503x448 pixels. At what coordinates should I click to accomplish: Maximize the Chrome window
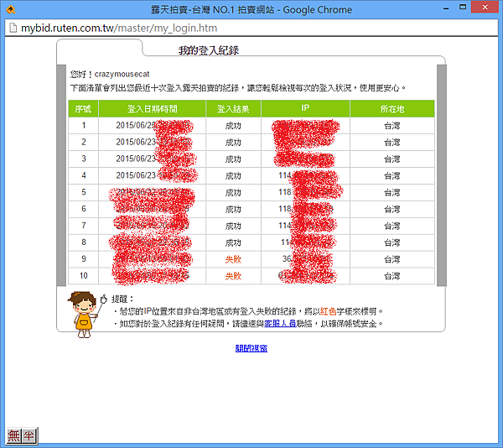pyautogui.click(x=463, y=7)
